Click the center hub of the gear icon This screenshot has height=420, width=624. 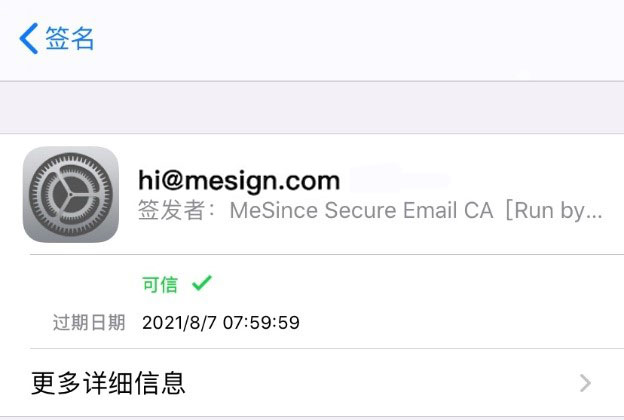[70, 195]
